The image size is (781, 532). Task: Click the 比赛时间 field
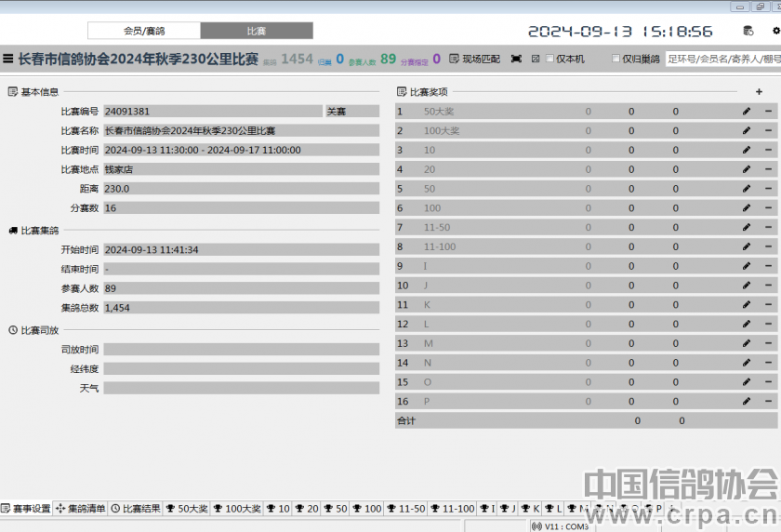(242, 150)
